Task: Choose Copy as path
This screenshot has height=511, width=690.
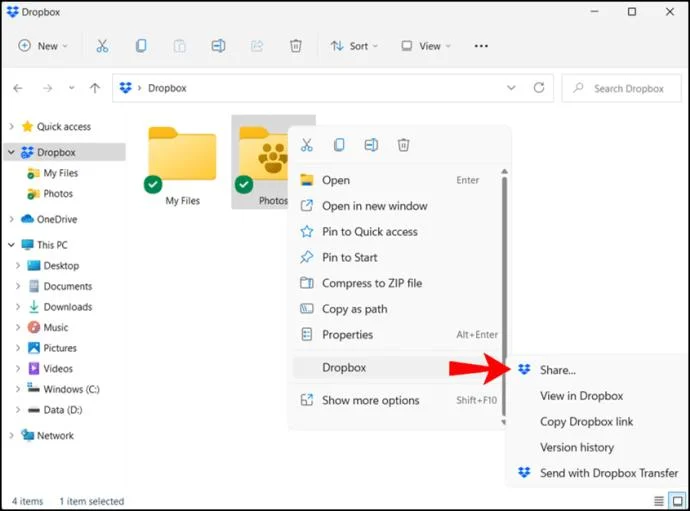Action: tap(397, 309)
